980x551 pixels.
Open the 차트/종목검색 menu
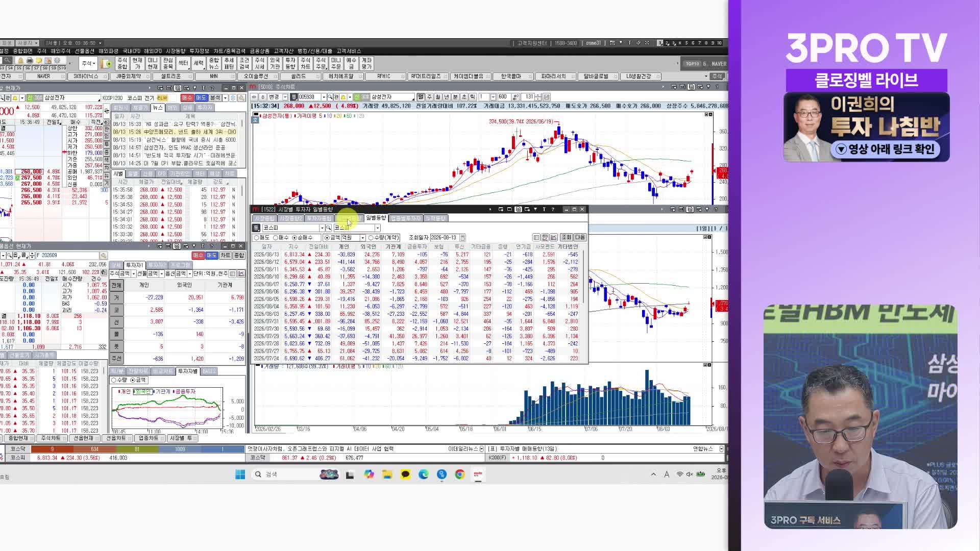229,51
